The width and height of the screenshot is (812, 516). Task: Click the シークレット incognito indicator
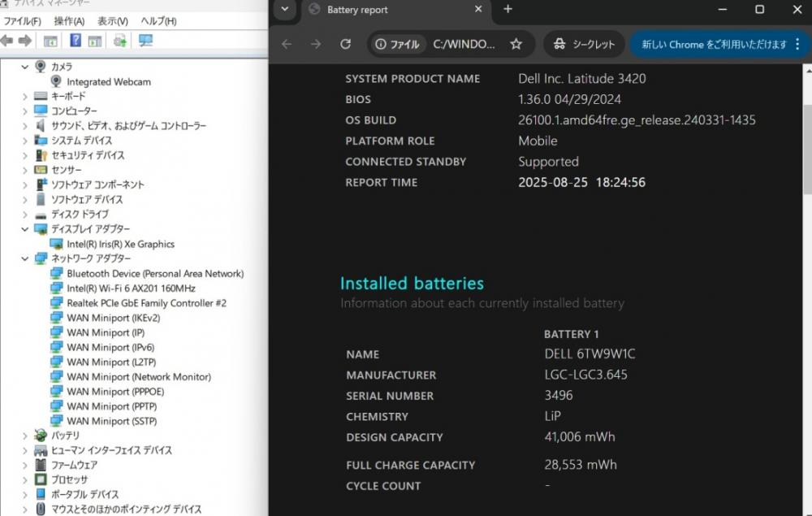[584, 45]
